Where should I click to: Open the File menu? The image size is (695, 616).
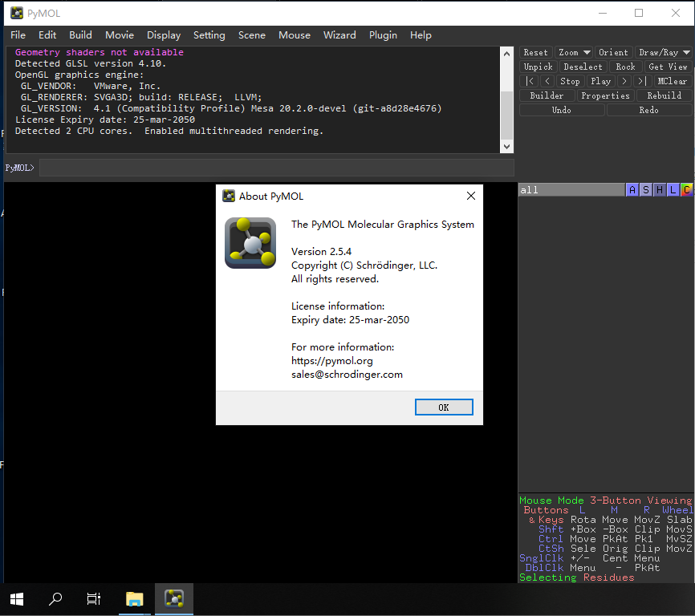[18, 35]
